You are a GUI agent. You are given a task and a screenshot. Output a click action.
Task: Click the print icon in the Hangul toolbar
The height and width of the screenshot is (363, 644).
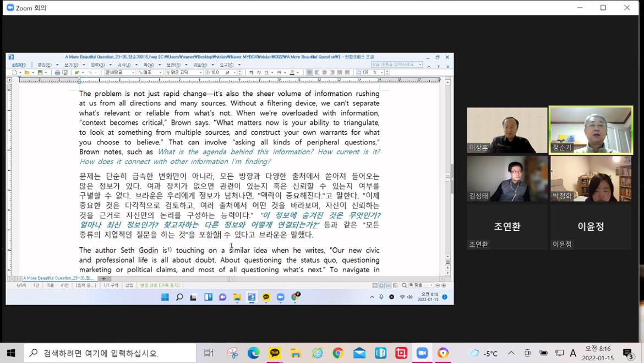click(57, 73)
